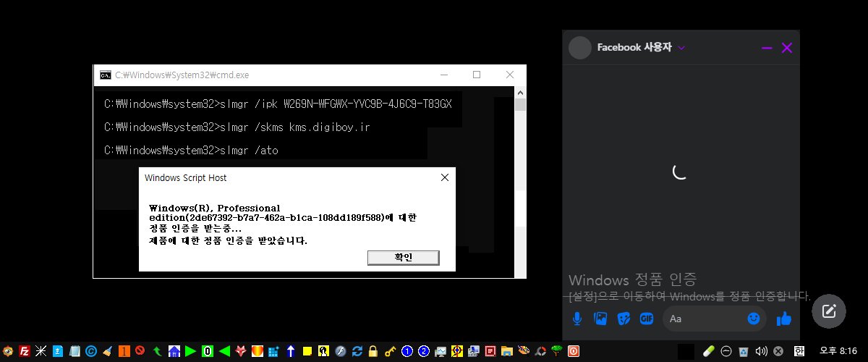
Task: Open the emoji picker smiley icon
Action: coord(754,319)
